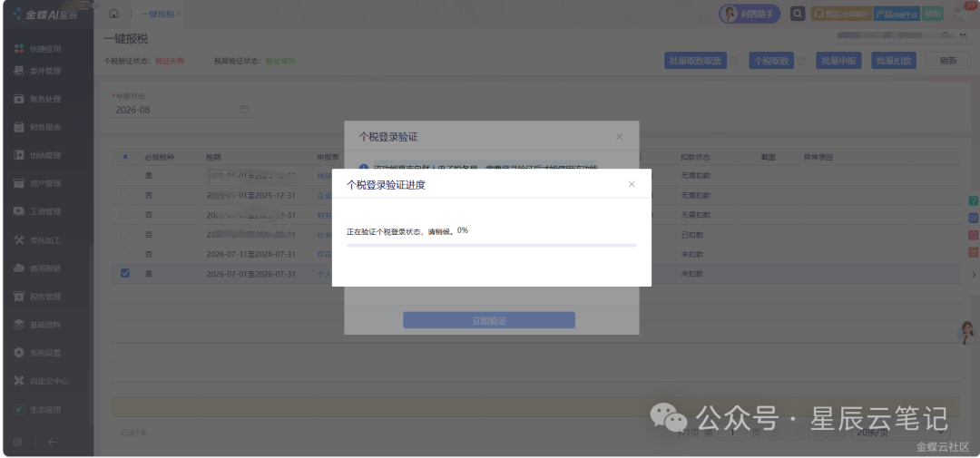The height and width of the screenshot is (458, 980).
Task: Click the 已扣款 status cell
Action: [x=691, y=234]
